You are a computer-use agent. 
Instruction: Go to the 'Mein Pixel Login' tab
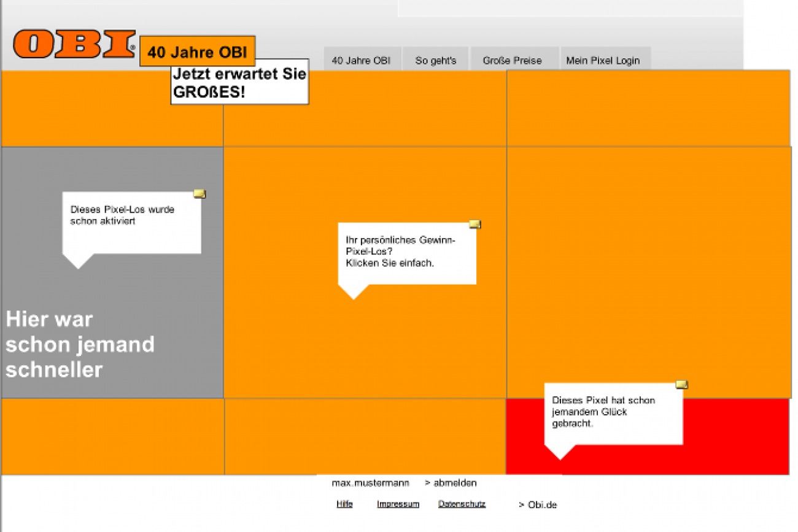[x=603, y=60]
